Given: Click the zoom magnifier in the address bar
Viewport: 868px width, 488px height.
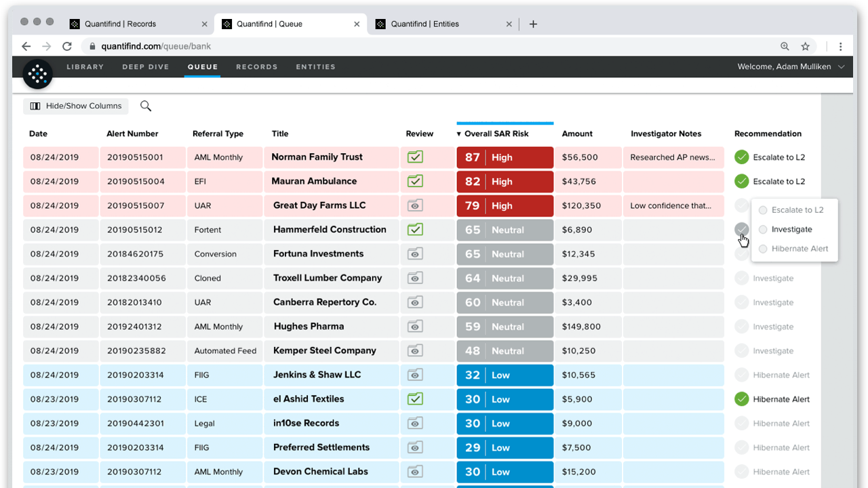Looking at the screenshot, I should coord(785,47).
